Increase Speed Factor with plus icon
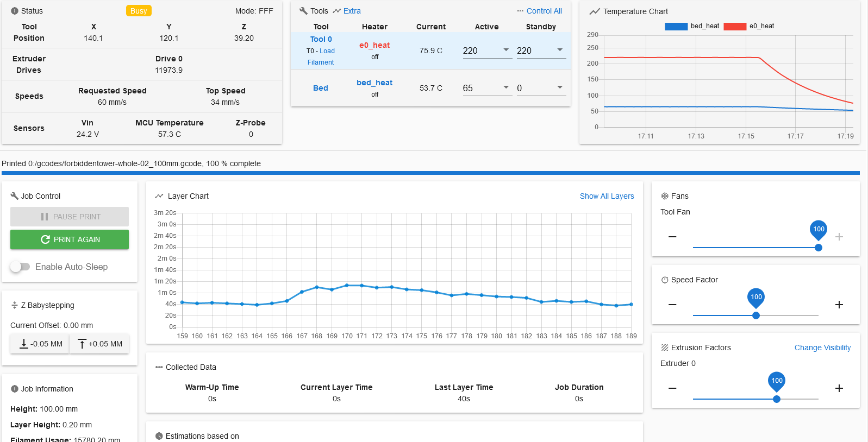The width and height of the screenshot is (868, 442). tap(839, 305)
